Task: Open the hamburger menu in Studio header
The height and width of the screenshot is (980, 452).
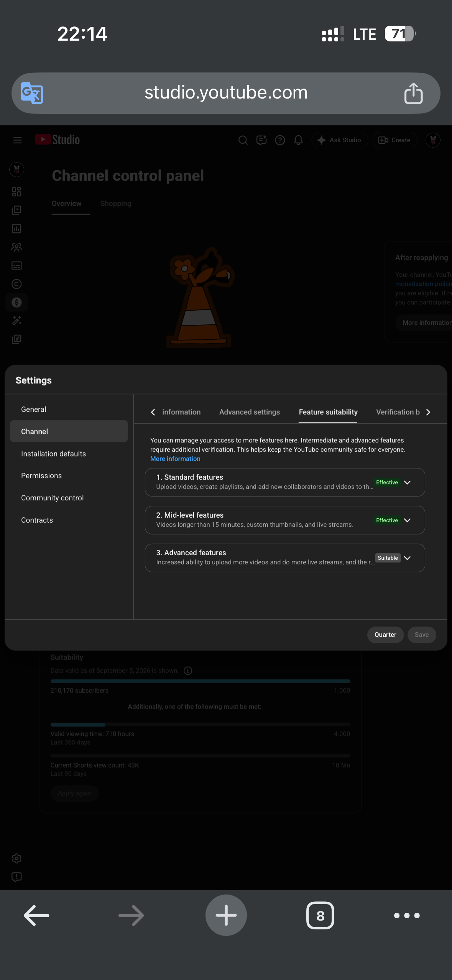Action: click(17, 140)
